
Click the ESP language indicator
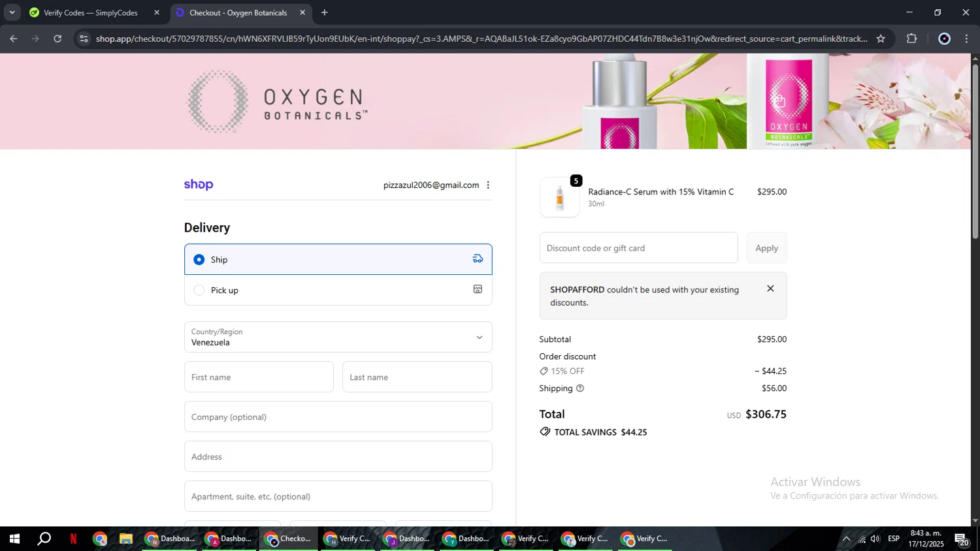894,539
